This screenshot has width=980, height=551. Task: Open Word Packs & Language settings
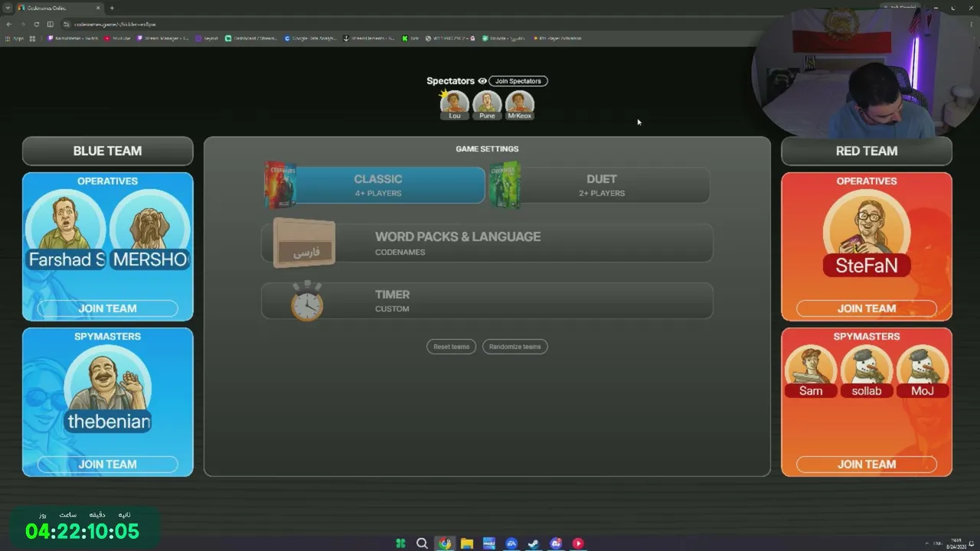pos(487,243)
